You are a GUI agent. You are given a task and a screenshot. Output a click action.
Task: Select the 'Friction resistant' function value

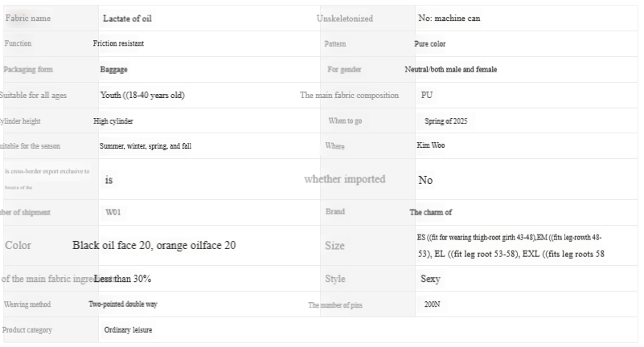pos(119,43)
